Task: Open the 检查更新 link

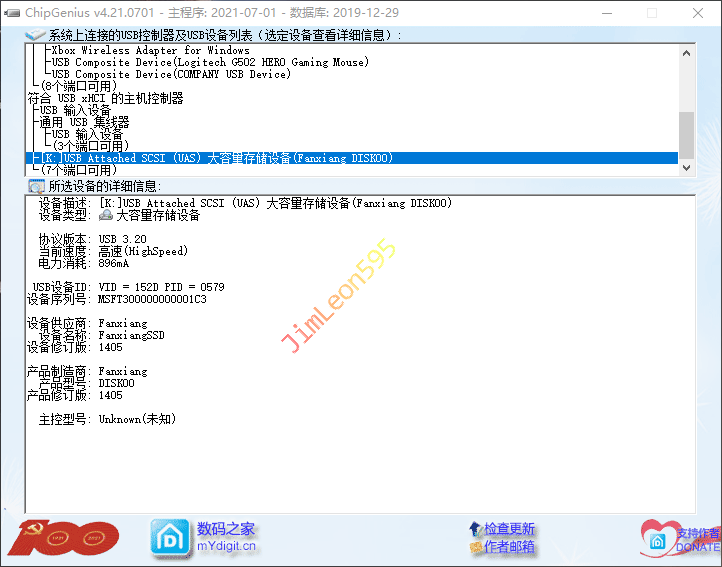Action: pos(509,529)
